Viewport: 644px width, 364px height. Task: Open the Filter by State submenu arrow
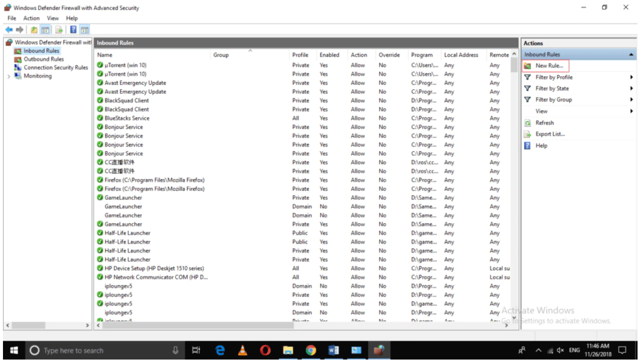[632, 89]
